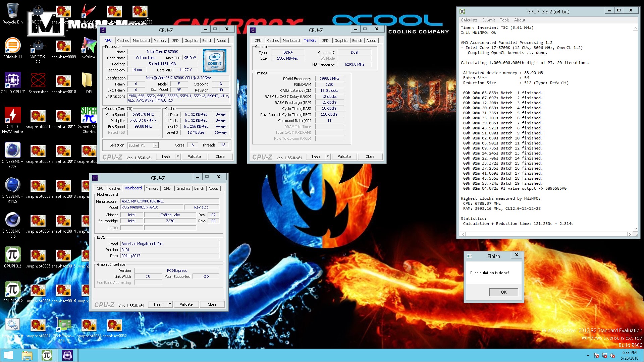Click multiplier value x 68.0
The height and width of the screenshot is (362, 644).
(143, 120)
